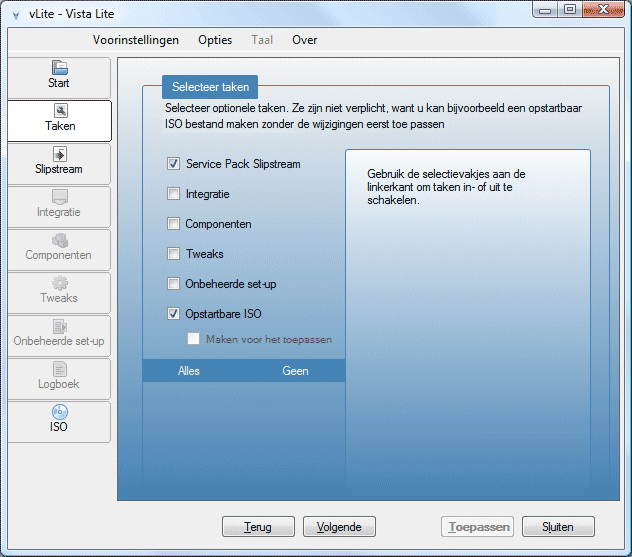Open the Voorinstellingen menu
This screenshot has height=557, width=632.
click(136, 40)
